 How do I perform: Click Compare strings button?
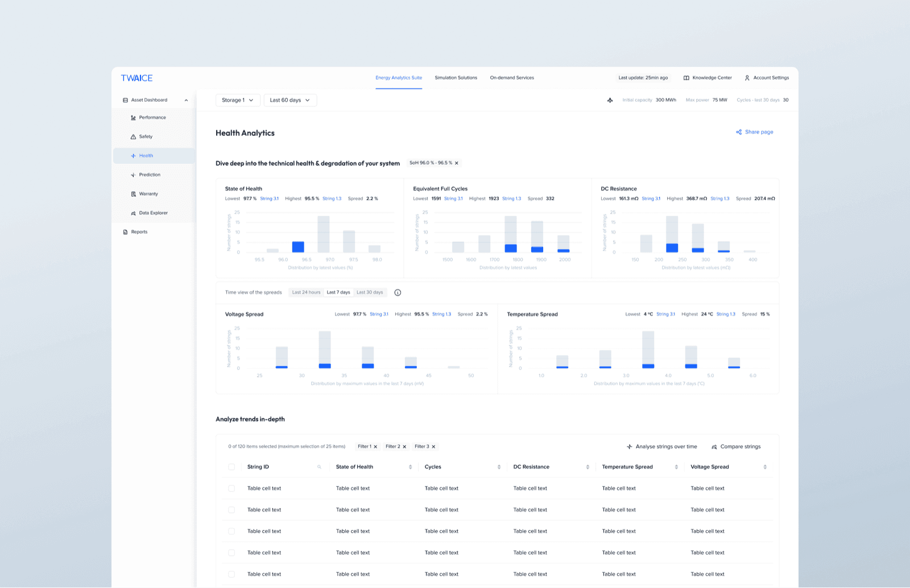tap(736, 447)
